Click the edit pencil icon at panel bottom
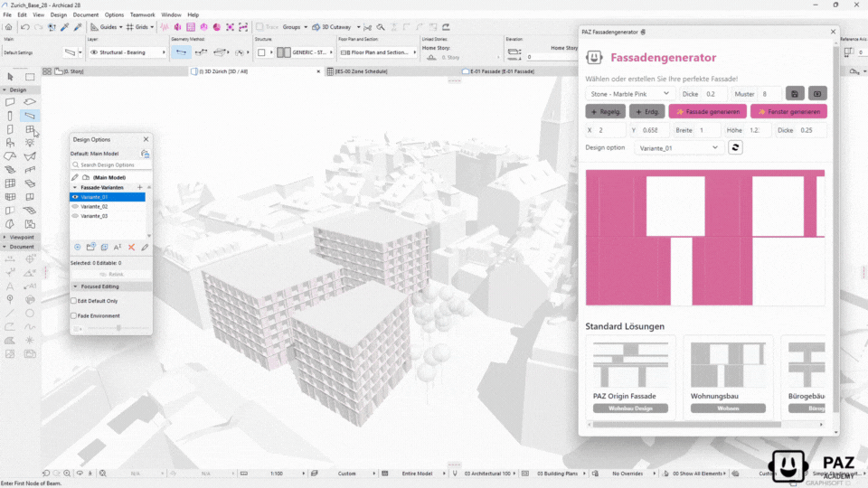 (145, 248)
